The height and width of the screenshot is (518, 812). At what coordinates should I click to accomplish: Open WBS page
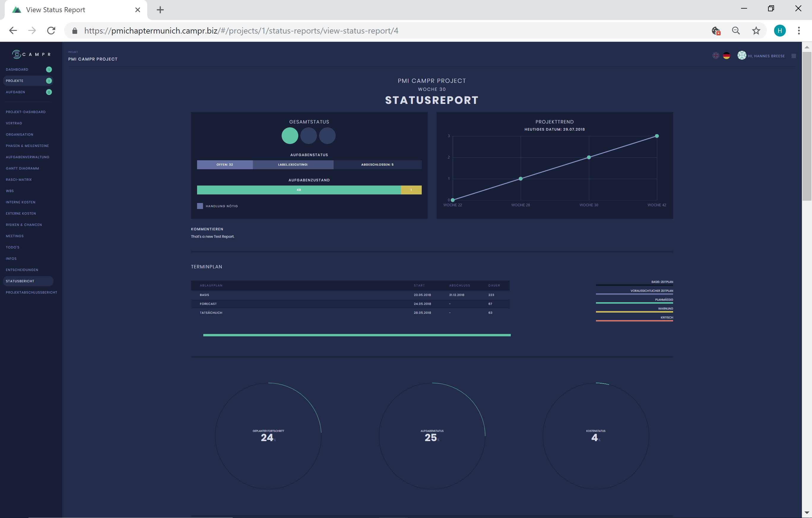coord(10,191)
